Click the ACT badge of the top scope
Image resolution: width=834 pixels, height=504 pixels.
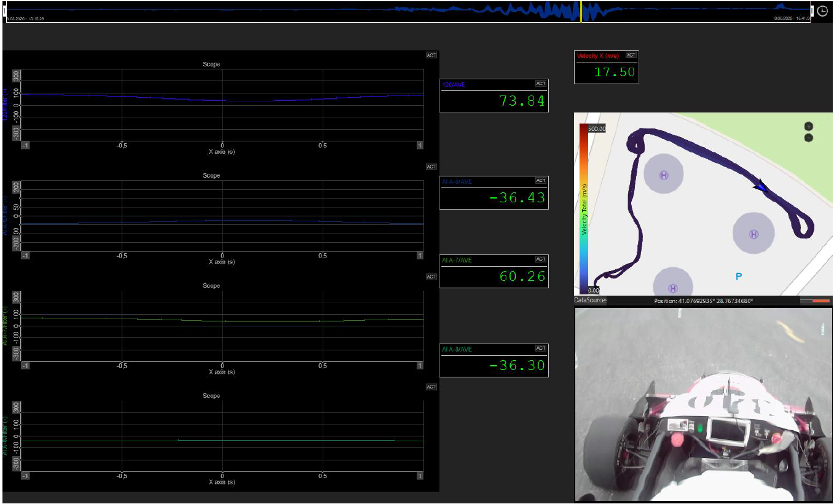pyautogui.click(x=431, y=55)
